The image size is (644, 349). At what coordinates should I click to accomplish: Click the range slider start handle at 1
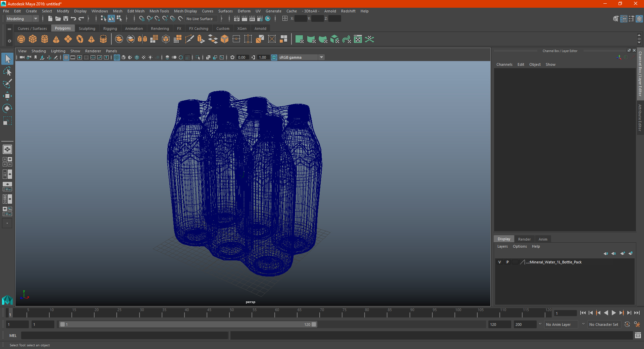[62, 325]
